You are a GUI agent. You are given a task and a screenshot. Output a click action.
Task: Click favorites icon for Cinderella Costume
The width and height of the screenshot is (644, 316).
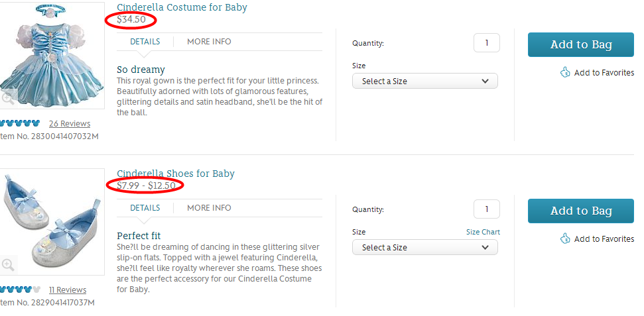pos(565,72)
